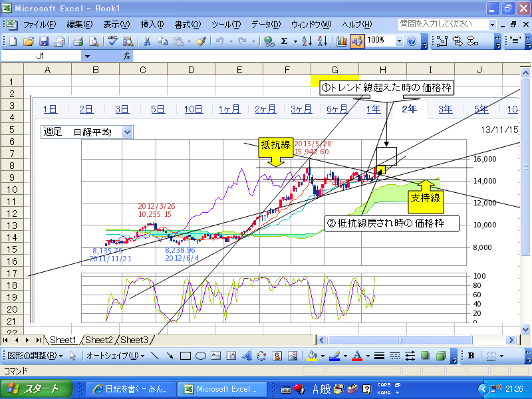532x399 pixels.
Task: Click the AutoSum sigma icon
Action: pos(285,41)
